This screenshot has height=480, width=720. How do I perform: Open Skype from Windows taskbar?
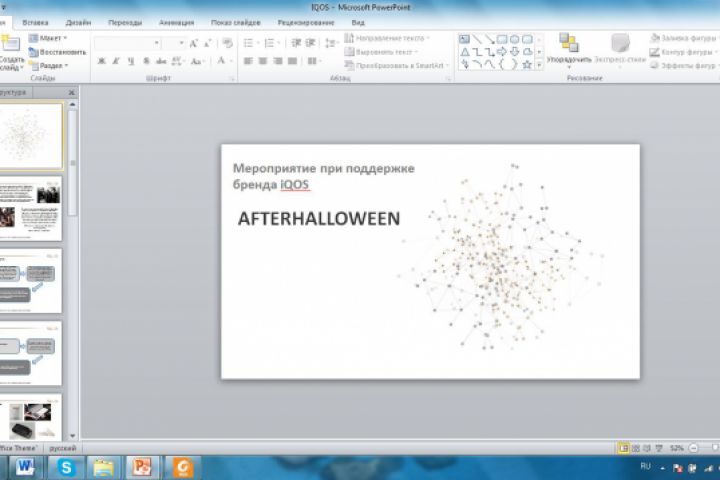tap(66, 468)
